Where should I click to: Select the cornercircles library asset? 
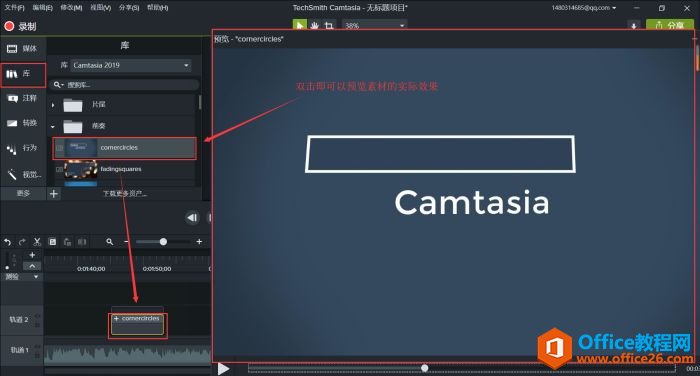125,148
